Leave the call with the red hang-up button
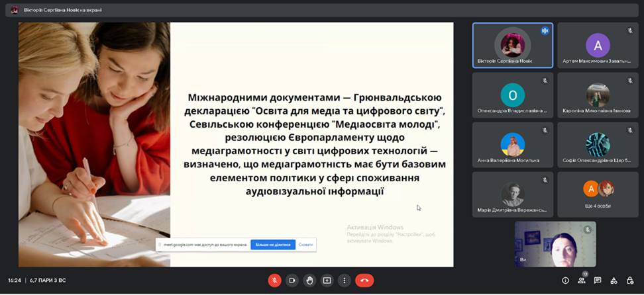Viewport: 644px width, 295px height. pyautogui.click(x=364, y=280)
